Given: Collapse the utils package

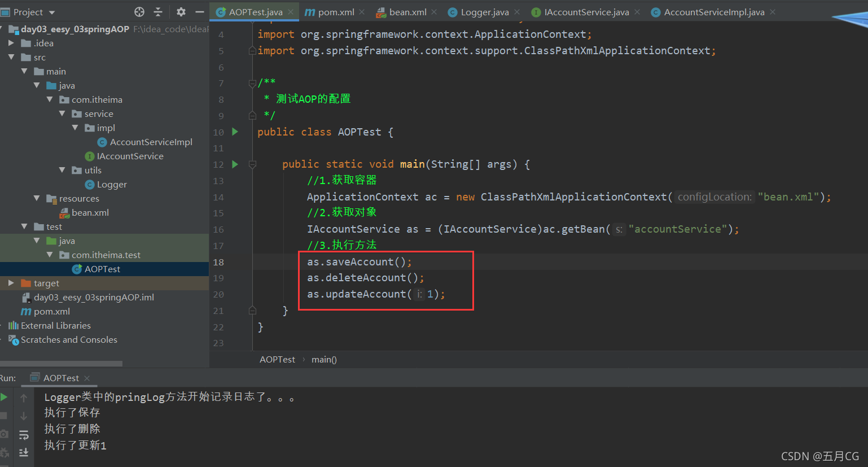Looking at the screenshot, I should (62, 170).
